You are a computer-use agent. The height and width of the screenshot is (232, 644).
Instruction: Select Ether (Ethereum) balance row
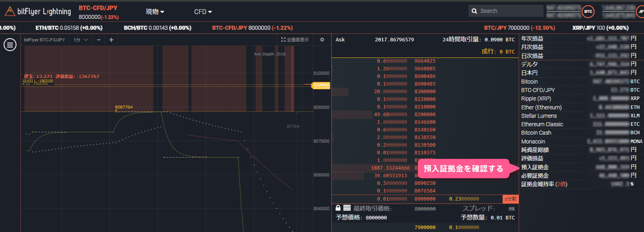[581, 107]
